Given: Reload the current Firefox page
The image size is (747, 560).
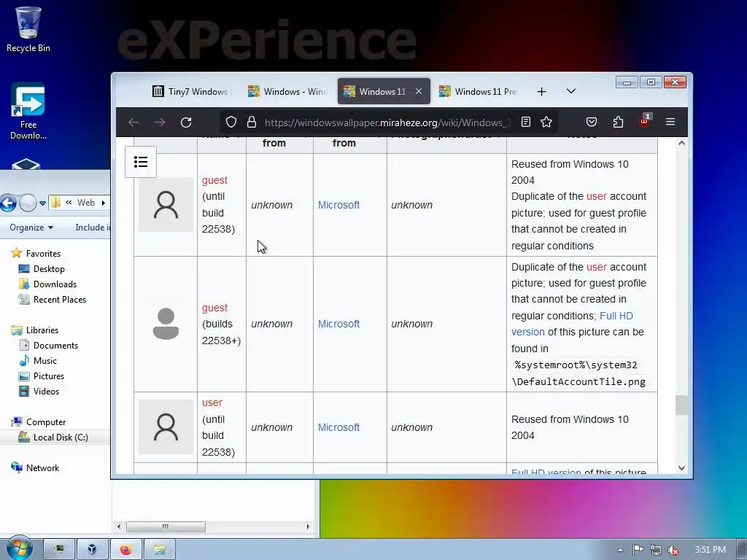Looking at the screenshot, I should coord(186,122).
